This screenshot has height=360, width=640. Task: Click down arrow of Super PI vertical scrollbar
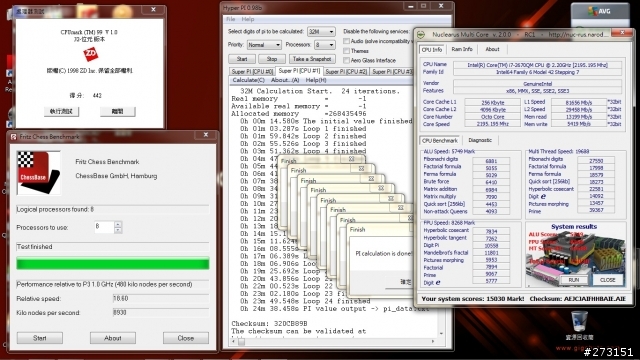[x=441, y=333]
